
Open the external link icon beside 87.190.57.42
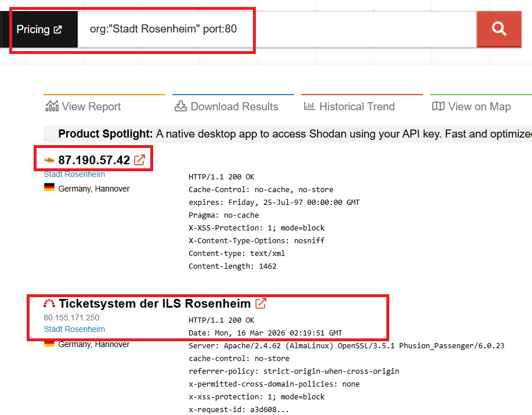(139, 160)
